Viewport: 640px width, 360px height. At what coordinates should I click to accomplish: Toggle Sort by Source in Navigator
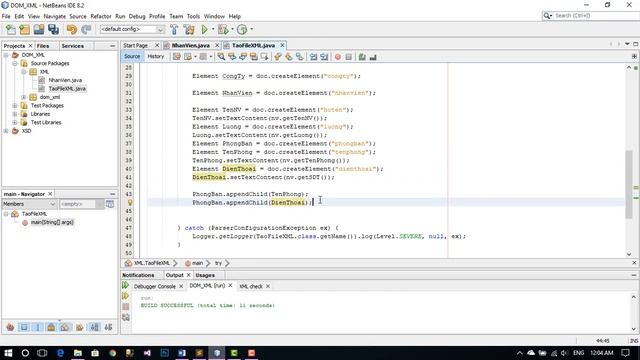tap(108, 327)
